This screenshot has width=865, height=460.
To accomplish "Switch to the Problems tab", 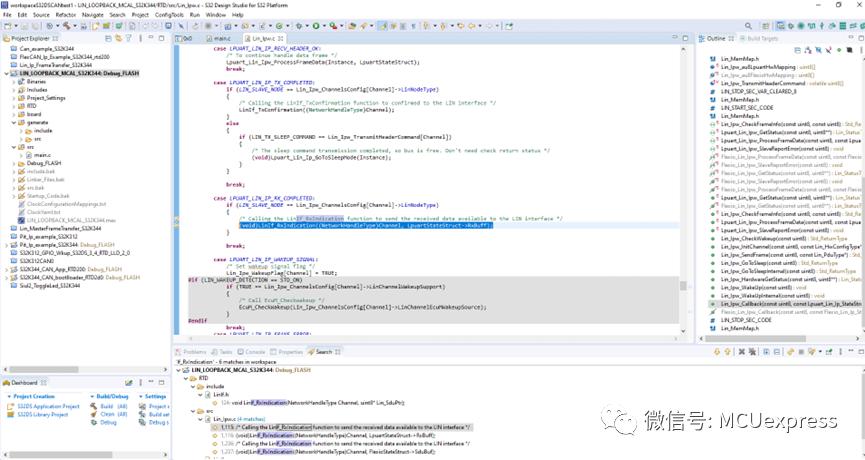I will pos(191,352).
